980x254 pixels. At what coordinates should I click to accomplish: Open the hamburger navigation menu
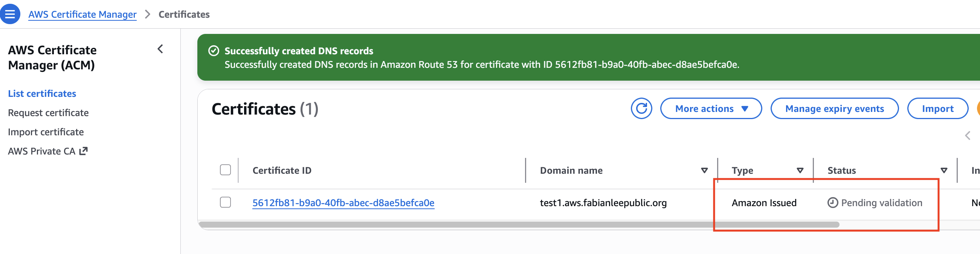click(x=10, y=14)
